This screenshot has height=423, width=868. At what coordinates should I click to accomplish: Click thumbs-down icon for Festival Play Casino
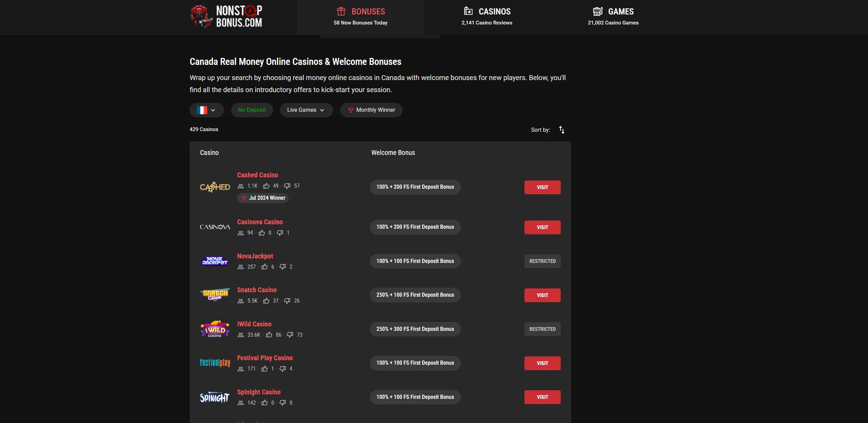(283, 369)
